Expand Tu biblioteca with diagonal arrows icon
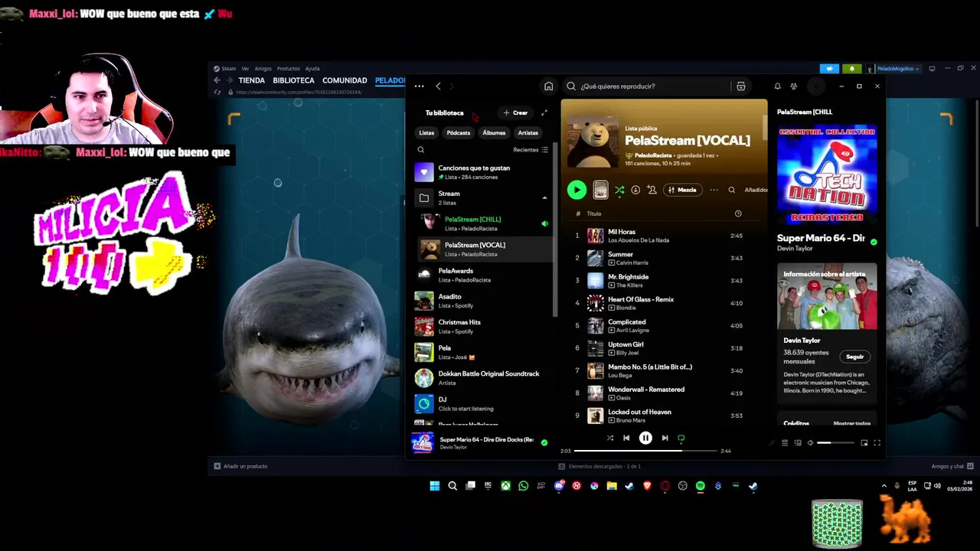The height and width of the screenshot is (551, 980). pyautogui.click(x=544, y=112)
